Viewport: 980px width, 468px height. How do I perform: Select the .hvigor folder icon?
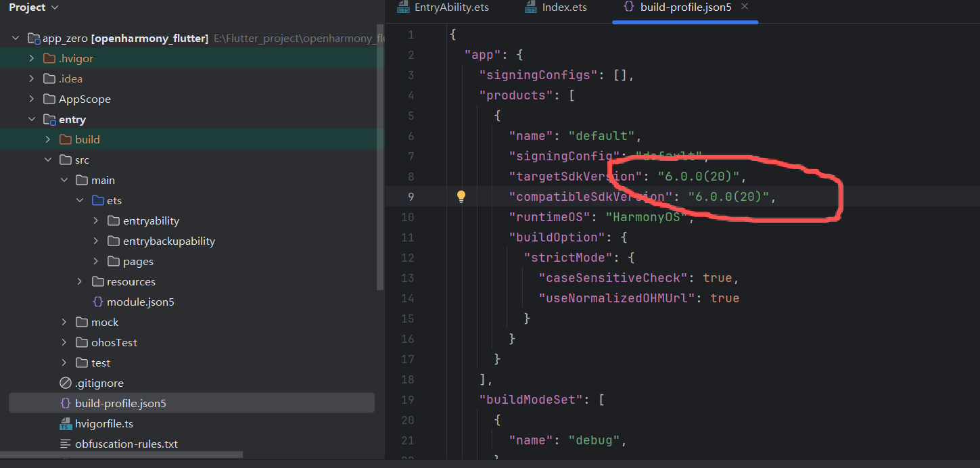click(x=49, y=59)
